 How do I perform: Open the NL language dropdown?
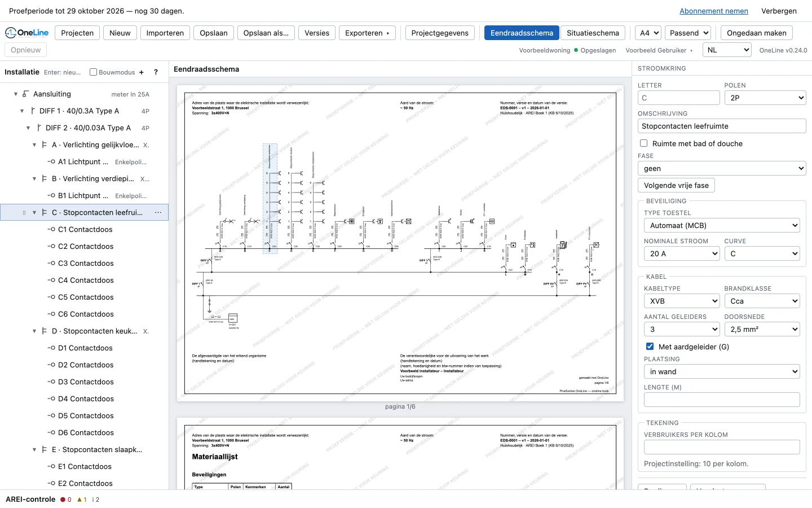pos(727,50)
